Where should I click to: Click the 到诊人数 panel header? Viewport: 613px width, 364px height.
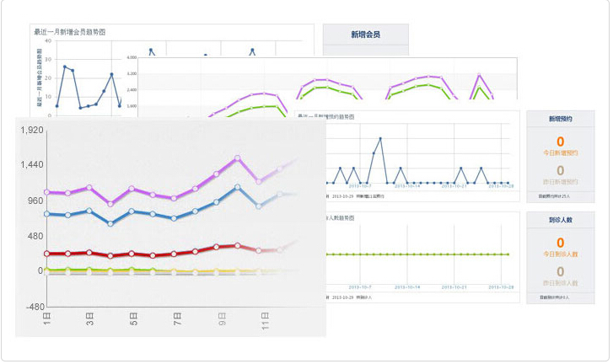tap(560, 220)
